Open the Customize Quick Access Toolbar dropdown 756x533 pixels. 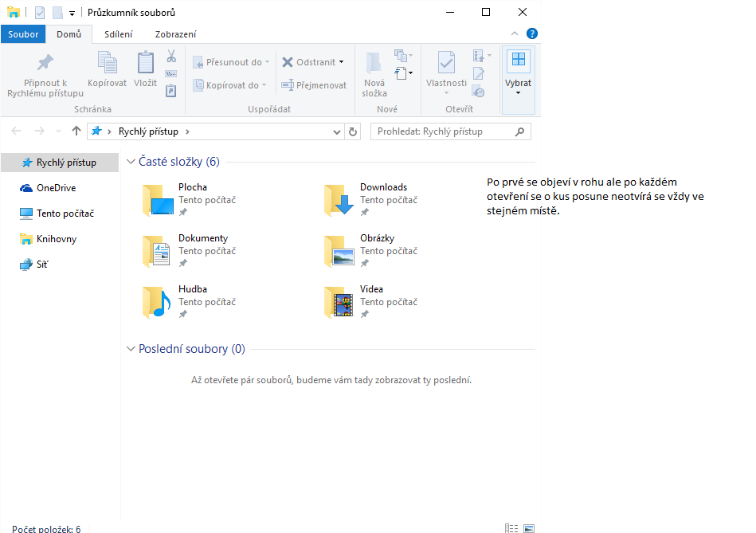point(72,14)
